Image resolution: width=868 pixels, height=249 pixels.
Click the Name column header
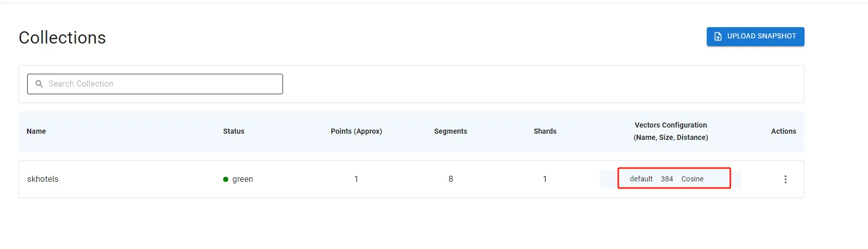pyautogui.click(x=36, y=131)
